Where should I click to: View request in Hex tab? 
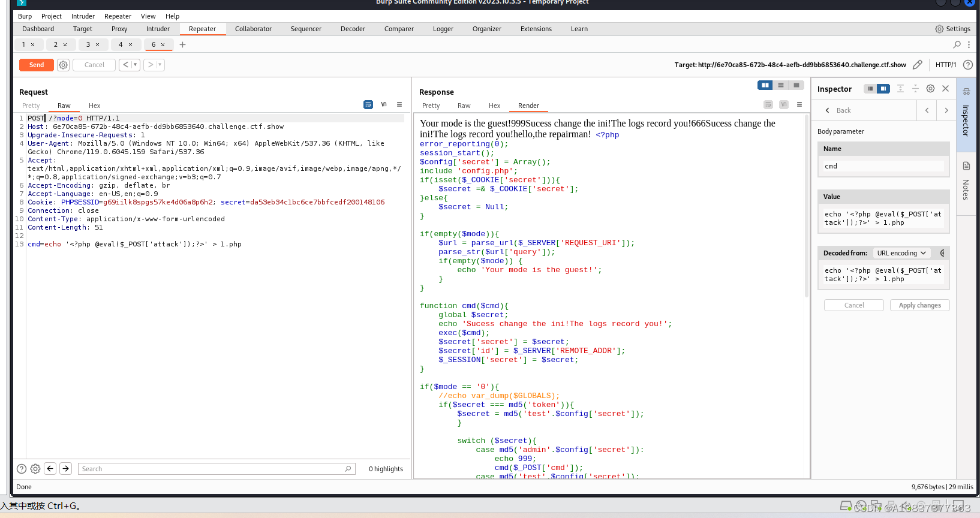(x=95, y=106)
